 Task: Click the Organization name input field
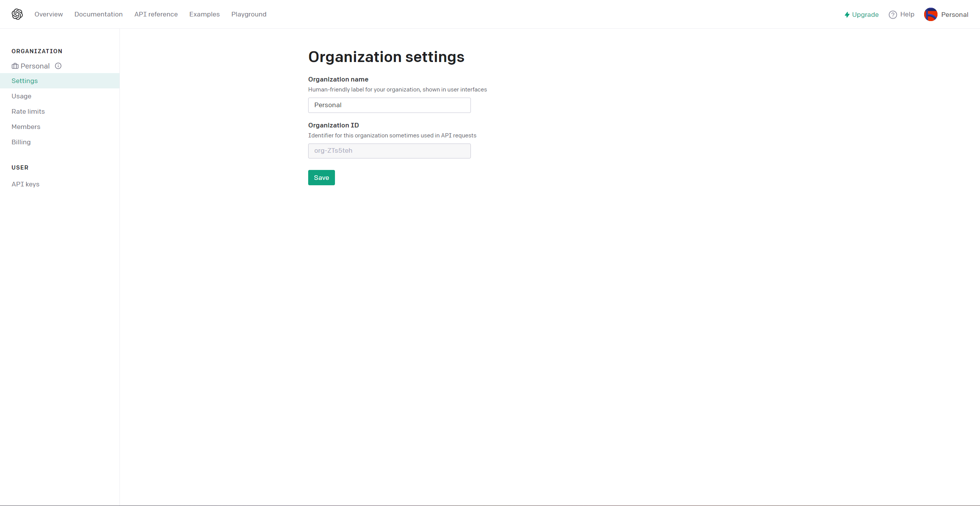pos(389,104)
